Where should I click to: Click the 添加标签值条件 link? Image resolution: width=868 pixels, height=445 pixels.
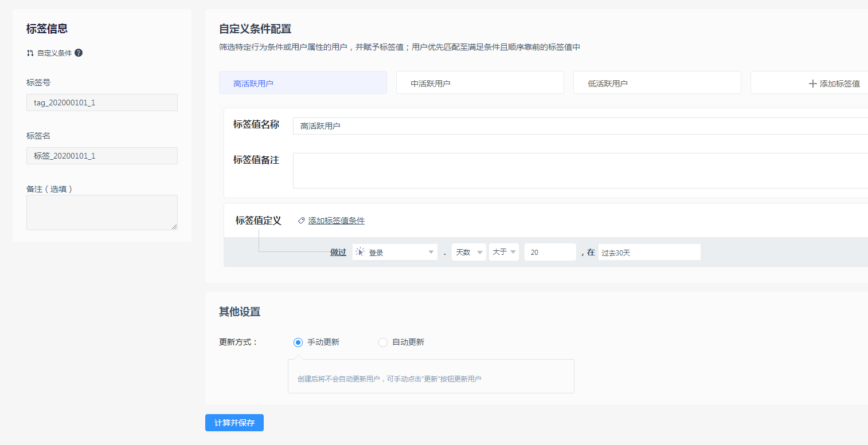336,220
